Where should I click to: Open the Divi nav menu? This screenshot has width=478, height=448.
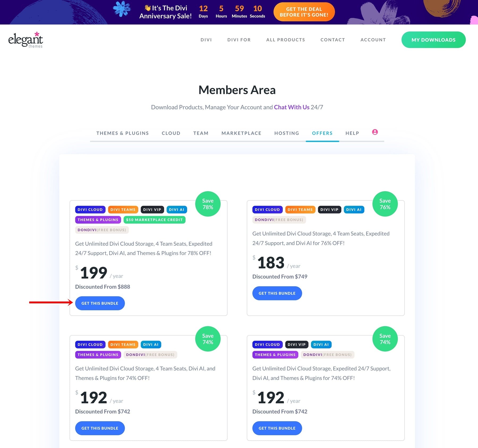click(206, 40)
